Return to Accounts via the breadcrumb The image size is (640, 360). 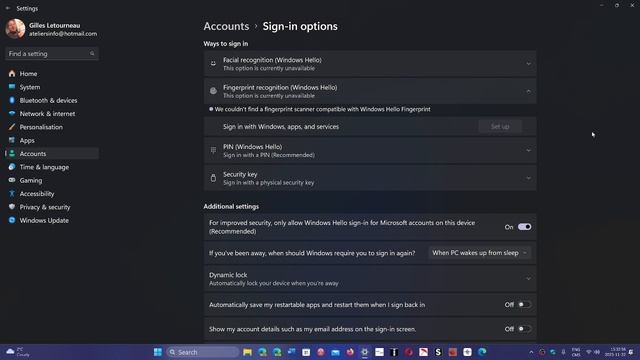[x=226, y=26]
